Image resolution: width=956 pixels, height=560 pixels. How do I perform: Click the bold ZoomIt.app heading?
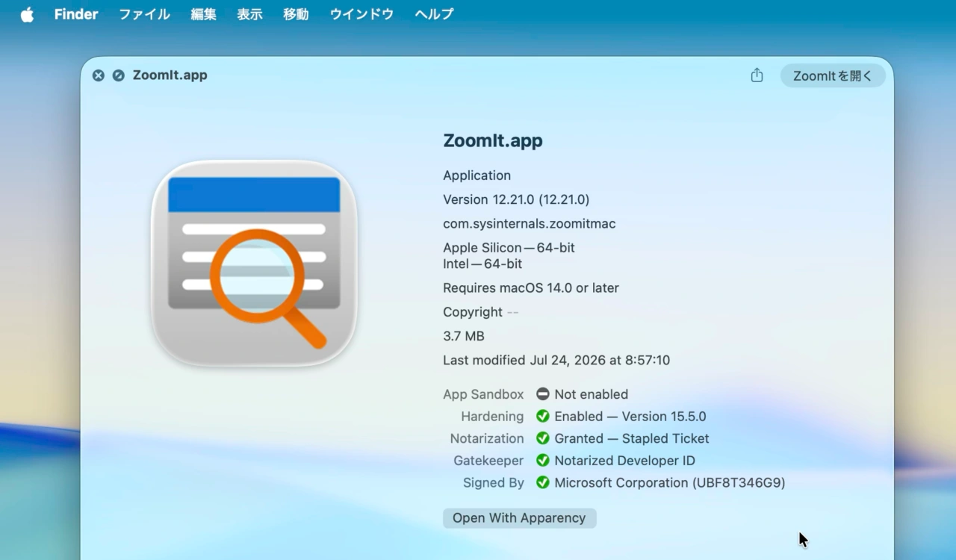(x=493, y=141)
